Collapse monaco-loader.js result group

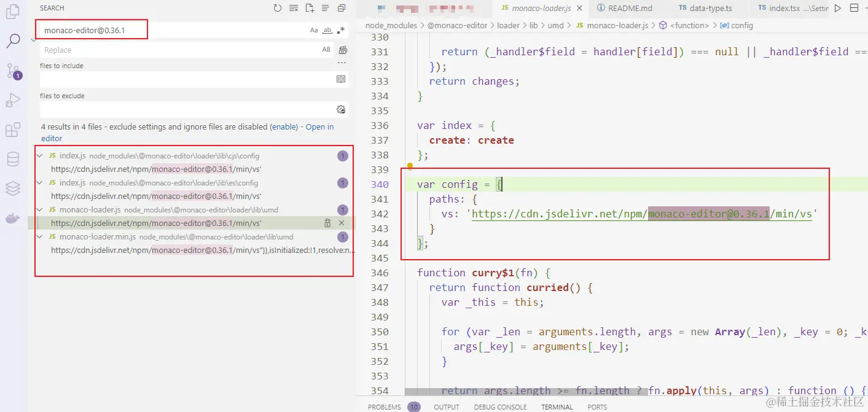coord(40,210)
